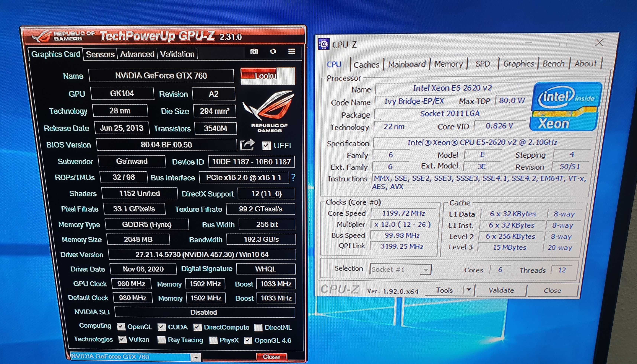Click the Tools button in CPU-Z
This screenshot has height=364, width=637.
coord(444,290)
